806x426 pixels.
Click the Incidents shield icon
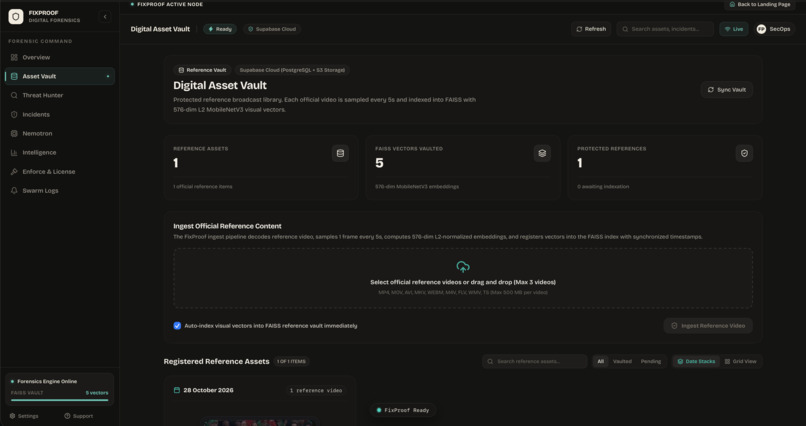click(14, 114)
